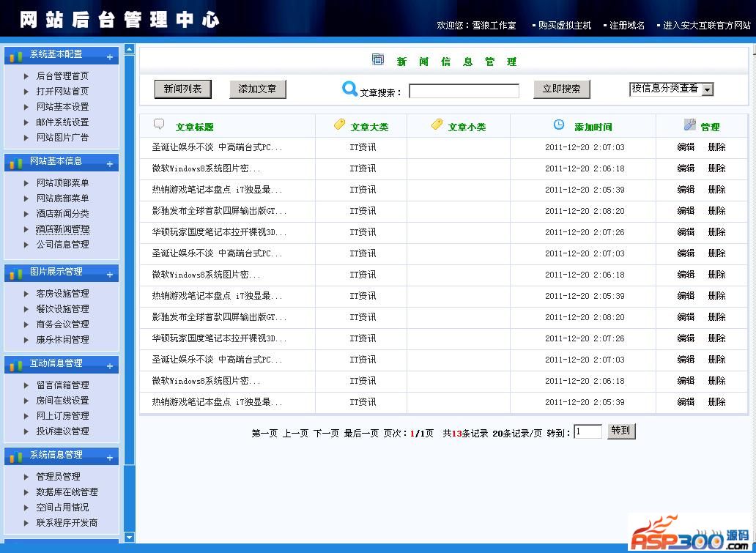This screenshot has height=553, width=756.
Task: Click the bar chart icon beside 系统基本配置
Action: (16, 56)
